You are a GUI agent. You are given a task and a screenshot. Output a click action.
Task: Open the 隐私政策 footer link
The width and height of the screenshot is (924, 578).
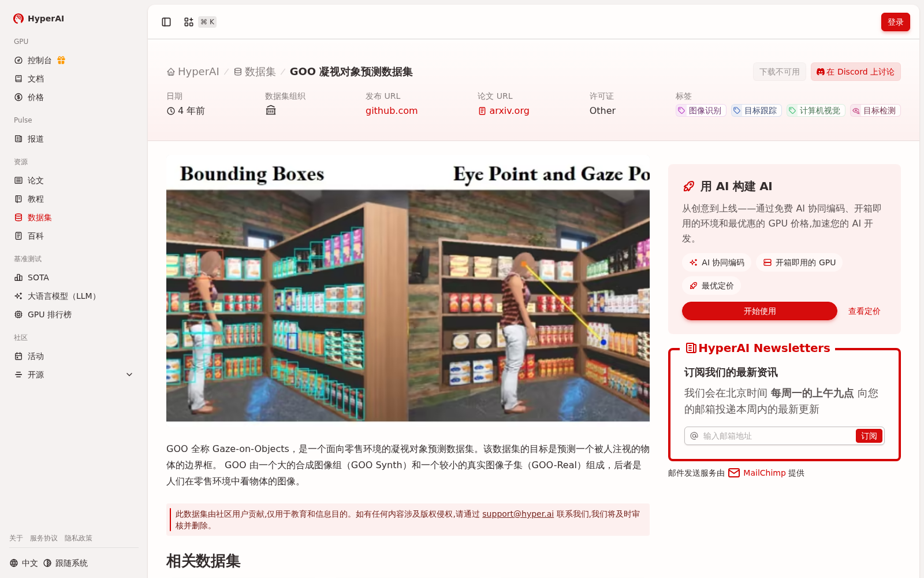pyautogui.click(x=79, y=538)
